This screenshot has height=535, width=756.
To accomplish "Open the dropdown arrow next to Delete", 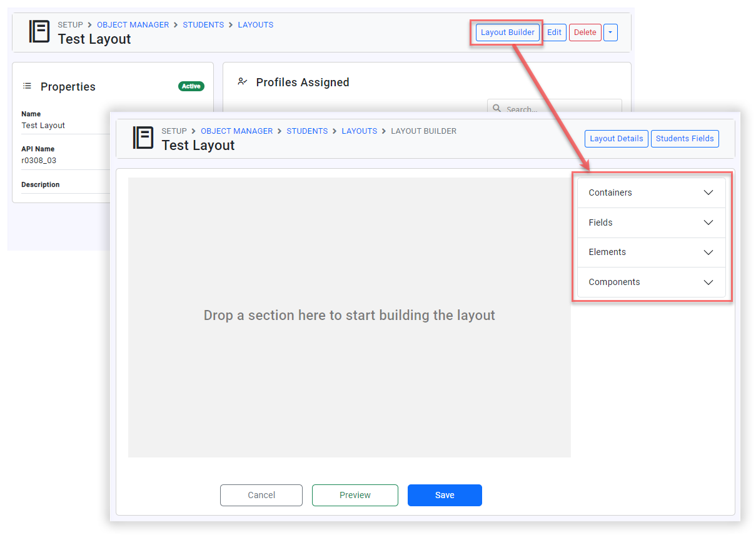I will tap(611, 32).
